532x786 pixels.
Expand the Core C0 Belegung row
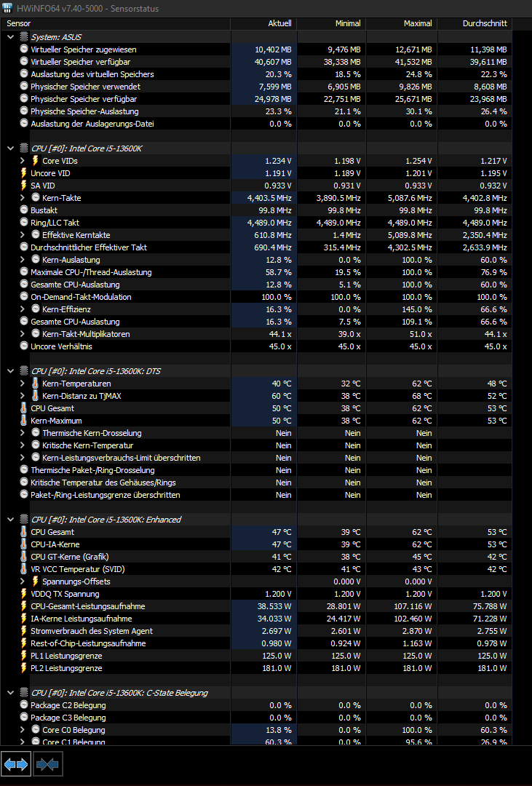point(22,729)
